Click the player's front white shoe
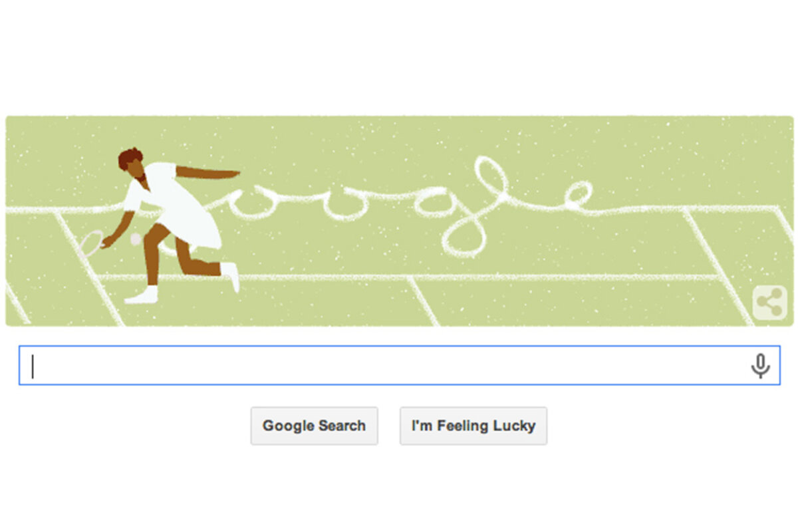 click(142, 296)
